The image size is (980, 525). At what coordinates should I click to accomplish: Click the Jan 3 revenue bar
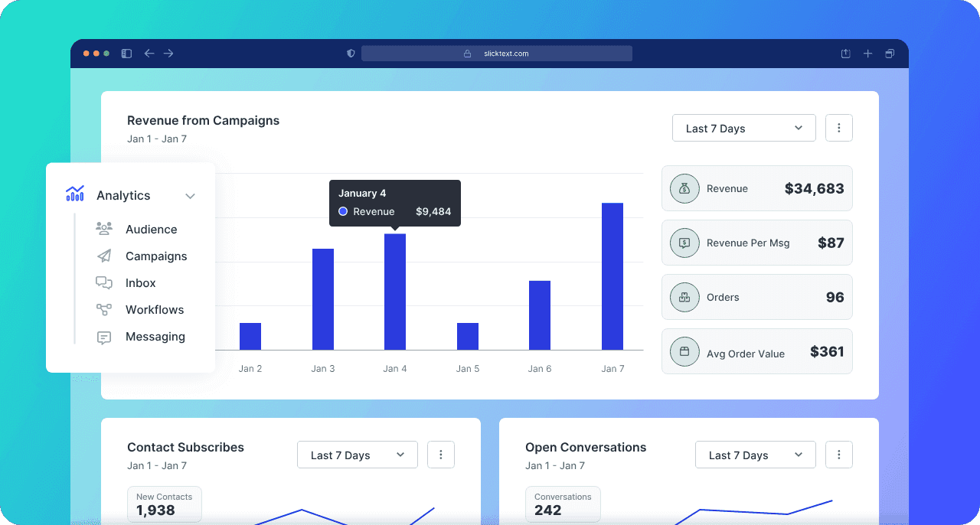323,299
